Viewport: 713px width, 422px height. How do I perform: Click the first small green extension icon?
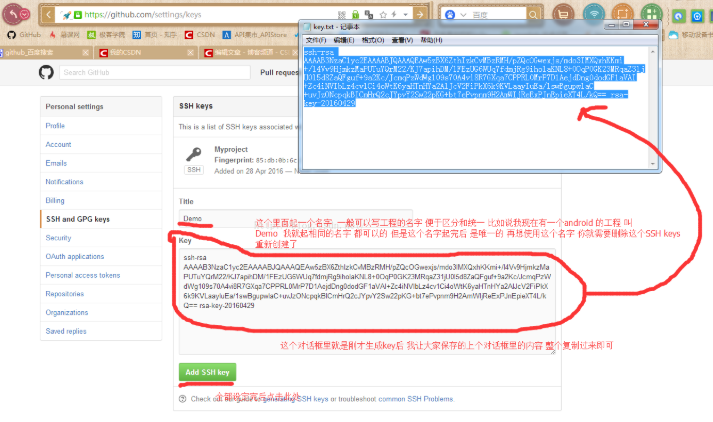coord(678,16)
